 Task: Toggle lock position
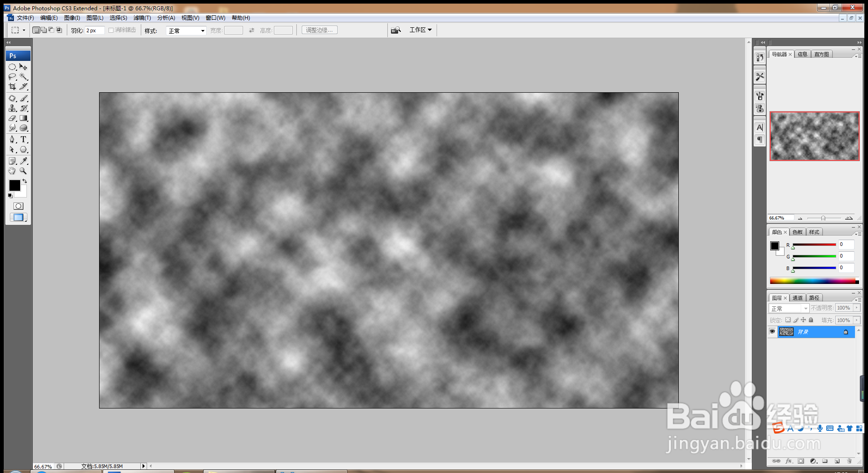[x=803, y=320]
